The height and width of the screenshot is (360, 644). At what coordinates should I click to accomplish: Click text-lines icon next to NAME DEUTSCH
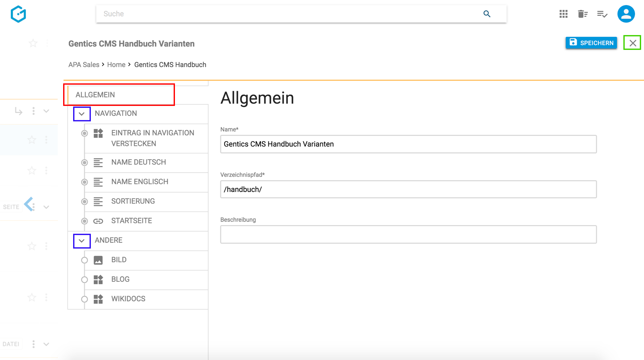pyautogui.click(x=98, y=163)
